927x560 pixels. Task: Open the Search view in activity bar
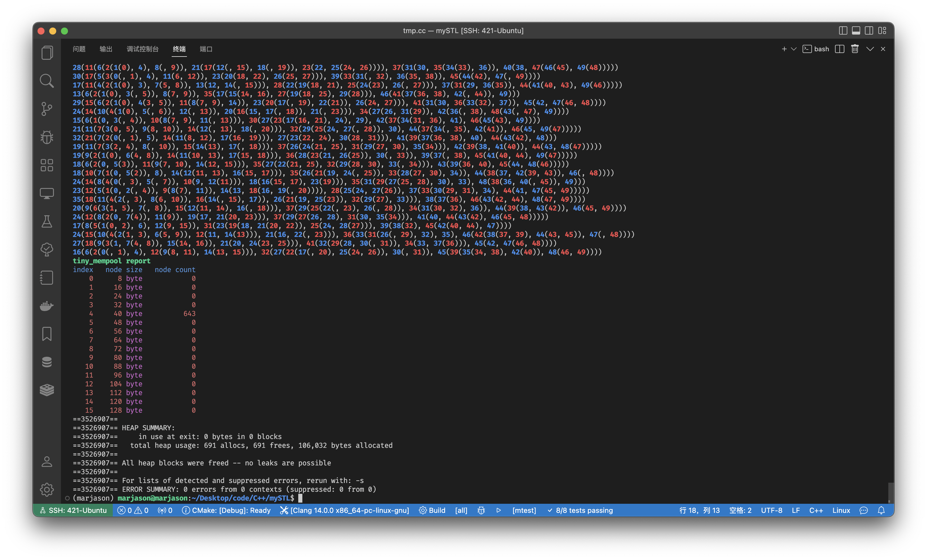[x=47, y=81]
